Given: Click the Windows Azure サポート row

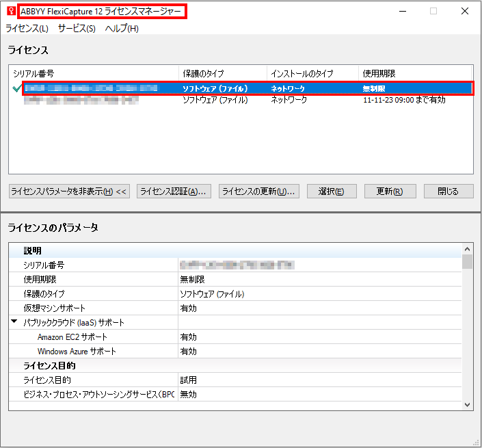Looking at the screenshot, I should tap(235, 351).
